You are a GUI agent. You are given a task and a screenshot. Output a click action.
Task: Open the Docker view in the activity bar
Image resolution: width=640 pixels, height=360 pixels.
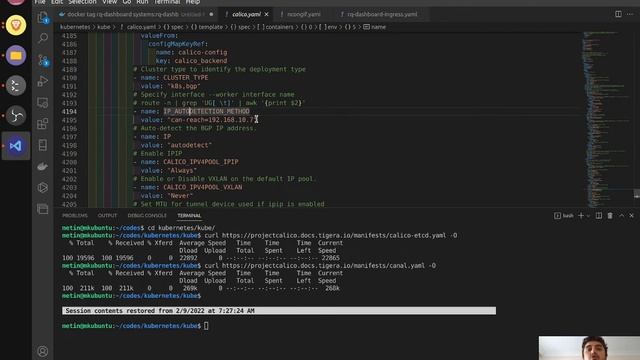tap(43, 166)
